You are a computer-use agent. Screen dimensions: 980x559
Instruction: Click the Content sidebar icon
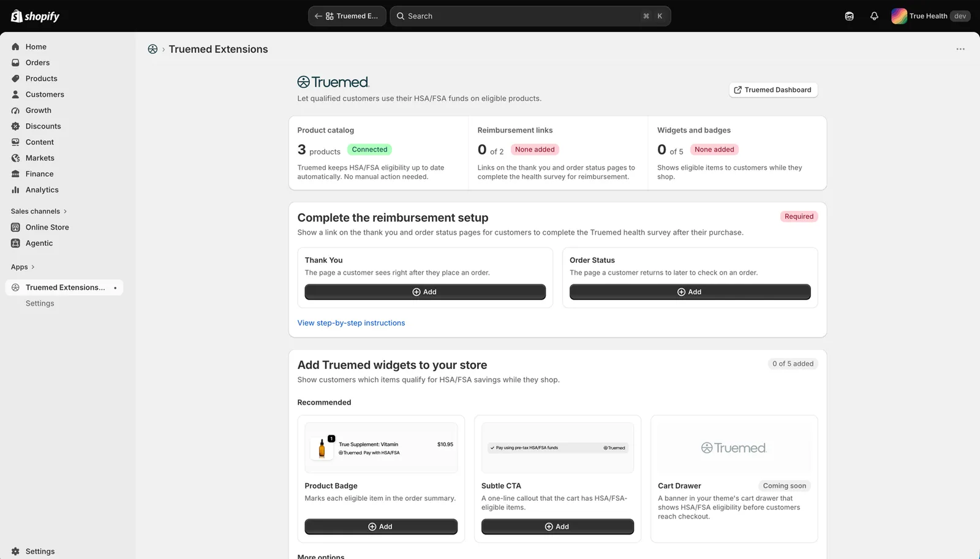point(15,142)
